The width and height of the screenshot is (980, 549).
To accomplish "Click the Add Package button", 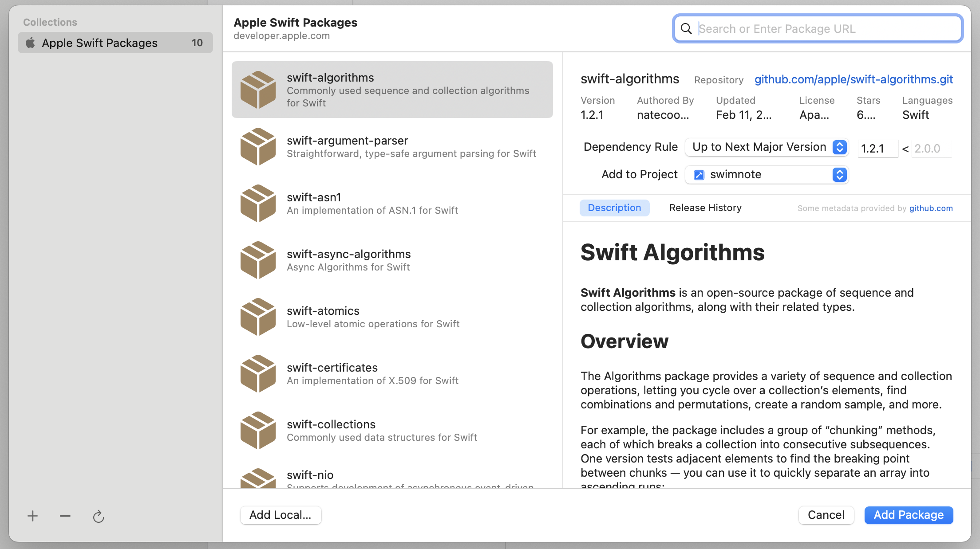I will coord(909,515).
